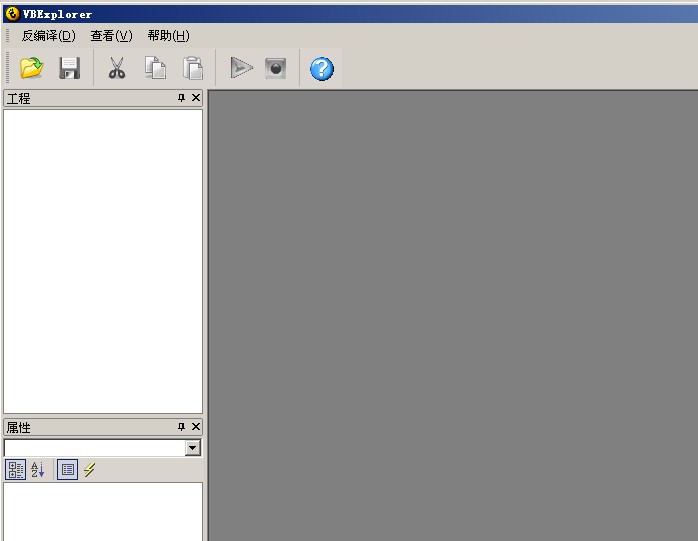This screenshot has width=698, height=541.
Task: Close the 属性 panel
Action: (x=196, y=427)
